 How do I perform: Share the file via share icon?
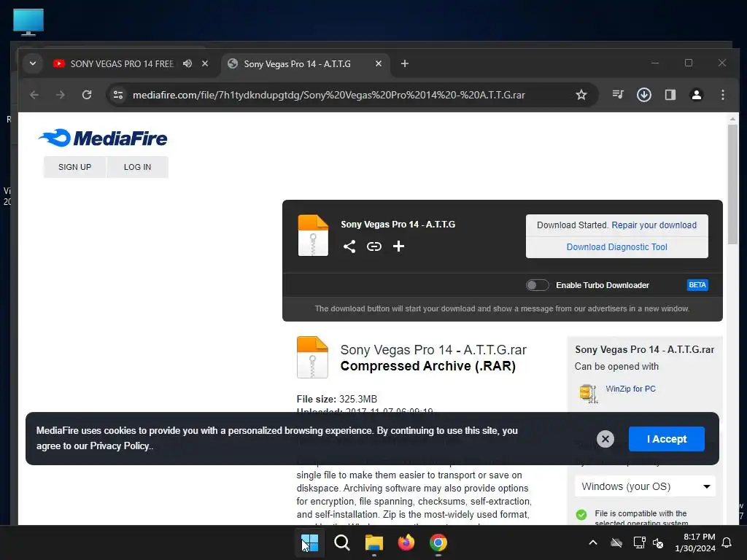(349, 246)
